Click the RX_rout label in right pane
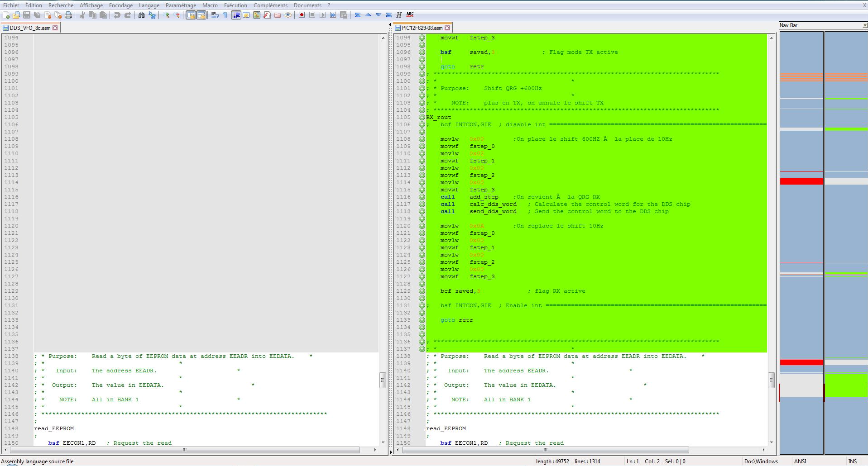 point(438,118)
